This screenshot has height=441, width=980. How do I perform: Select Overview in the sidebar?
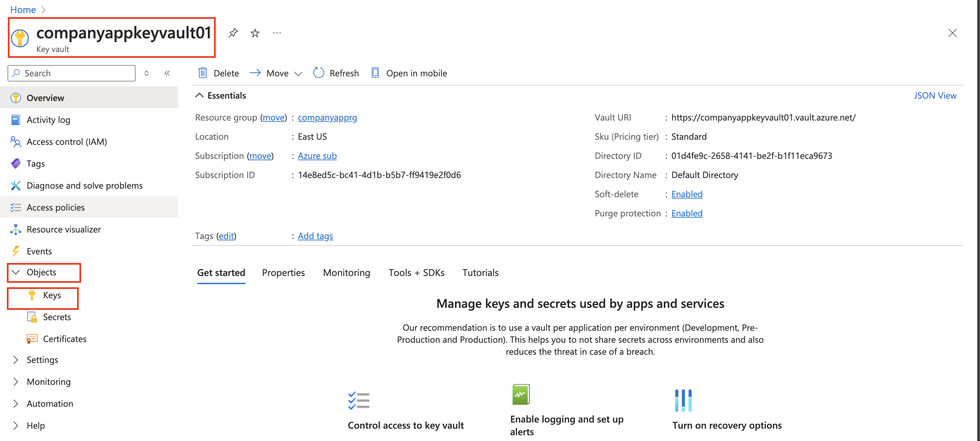(89, 98)
